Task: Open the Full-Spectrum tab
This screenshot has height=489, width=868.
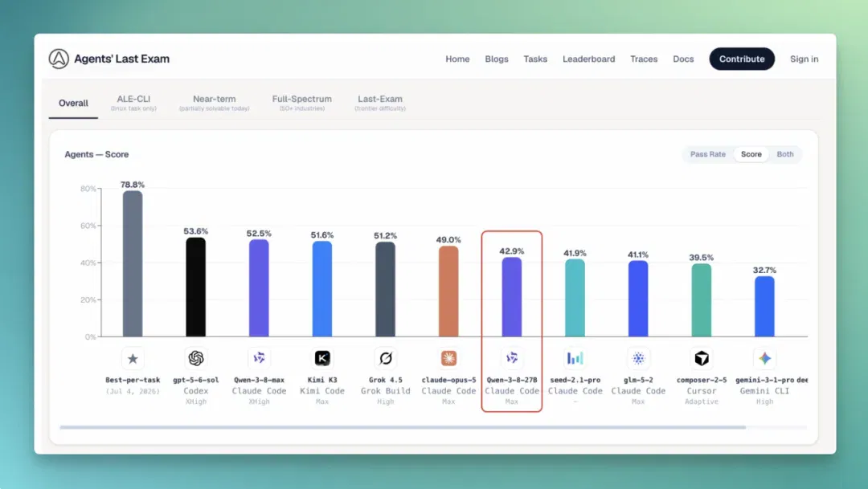Action: pos(301,102)
